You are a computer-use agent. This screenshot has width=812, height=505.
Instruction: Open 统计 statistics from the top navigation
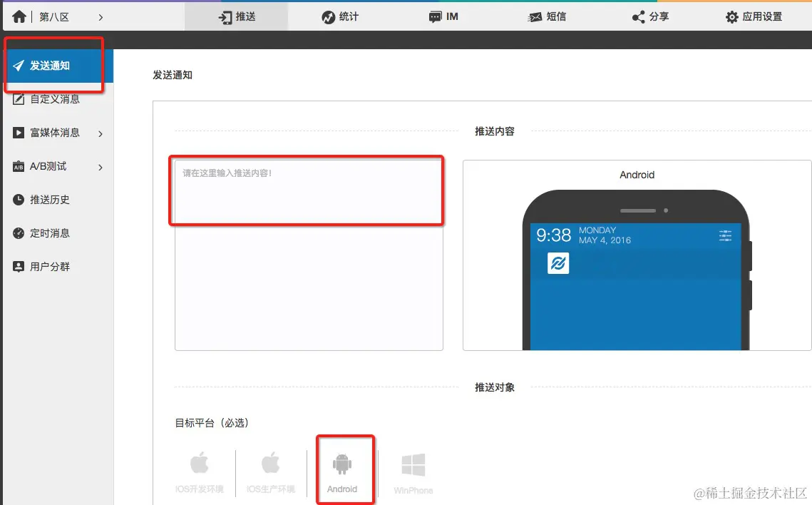coord(340,16)
